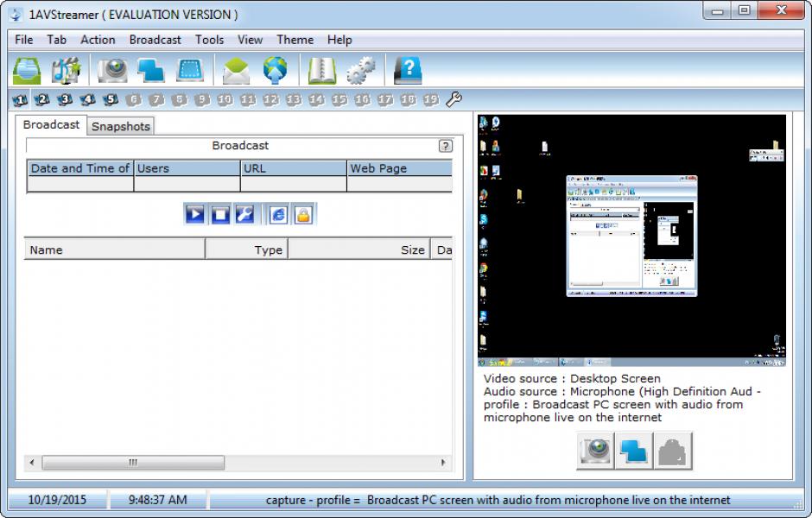The width and height of the screenshot is (812, 518).
Task: Click the Broadcast panel help question button
Action: click(x=446, y=146)
